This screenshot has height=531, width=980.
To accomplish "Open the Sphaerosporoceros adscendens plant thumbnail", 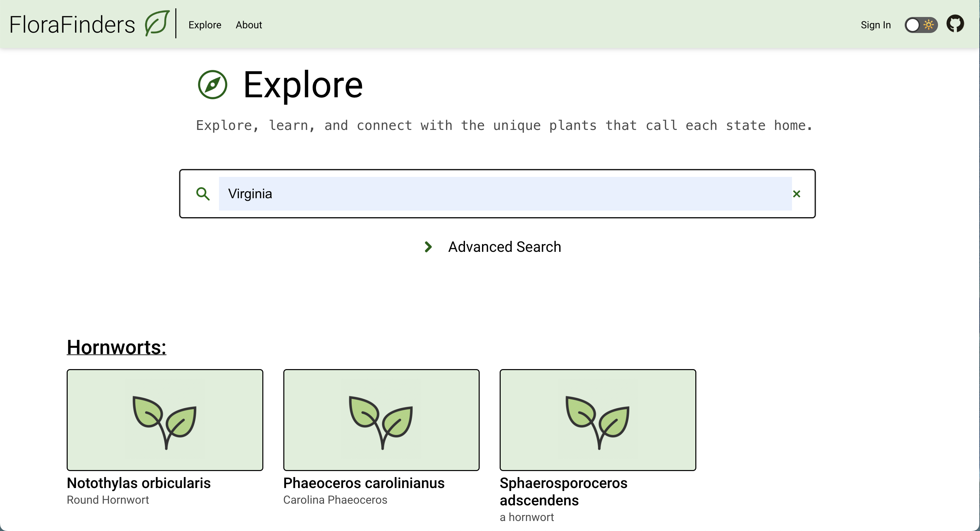I will click(598, 420).
